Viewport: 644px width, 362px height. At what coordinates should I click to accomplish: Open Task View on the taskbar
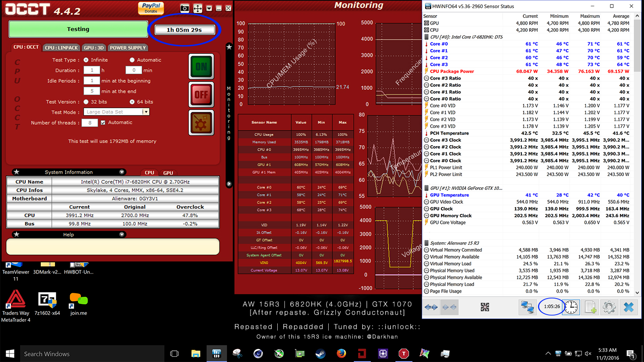175,354
